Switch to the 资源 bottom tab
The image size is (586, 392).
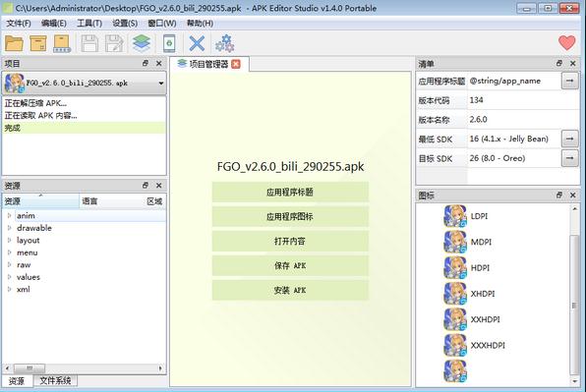[x=17, y=381]
